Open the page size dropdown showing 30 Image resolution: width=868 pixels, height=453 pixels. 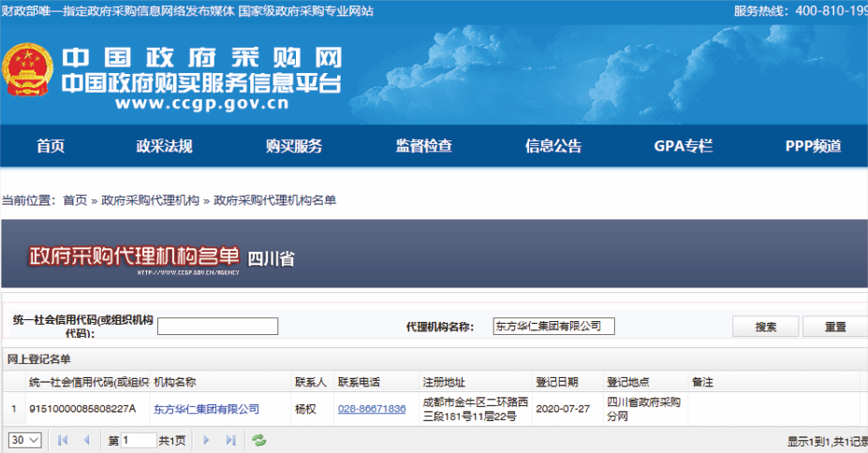(25, 440)
